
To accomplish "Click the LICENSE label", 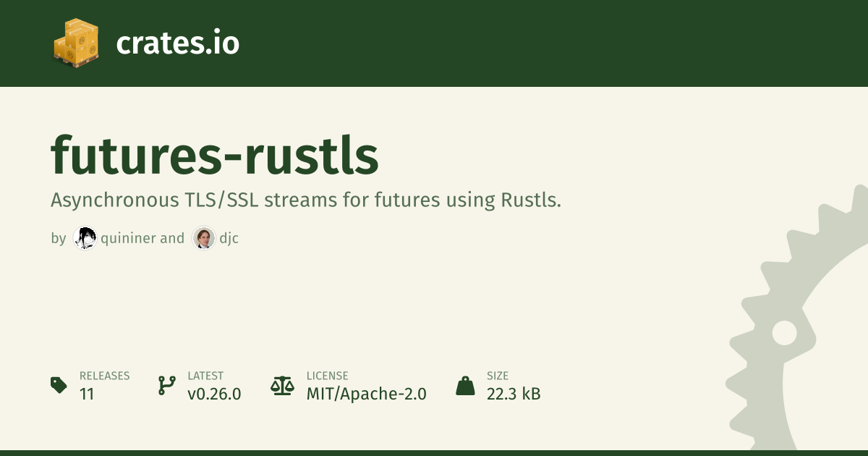I will [x=327, y=376].
